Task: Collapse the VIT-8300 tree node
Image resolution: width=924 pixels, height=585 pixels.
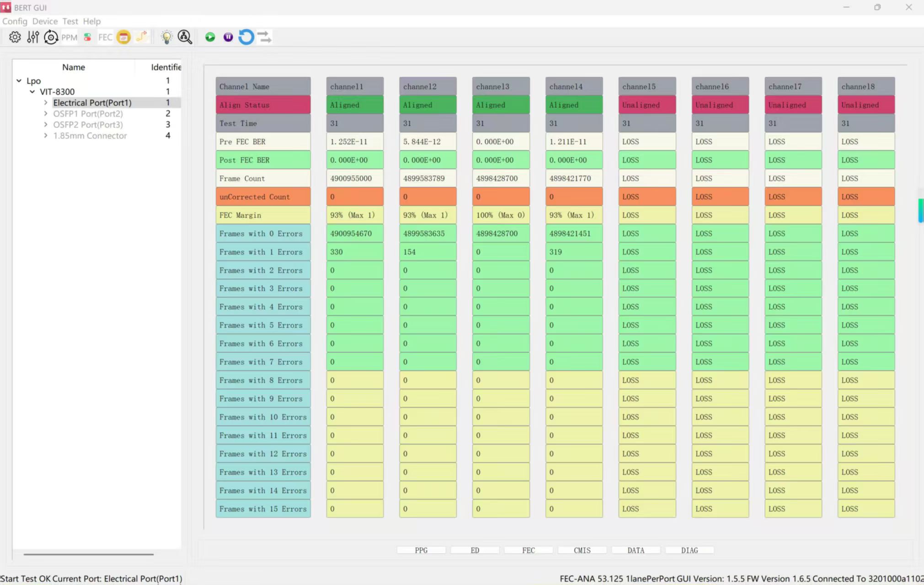Action: (32, 92)
